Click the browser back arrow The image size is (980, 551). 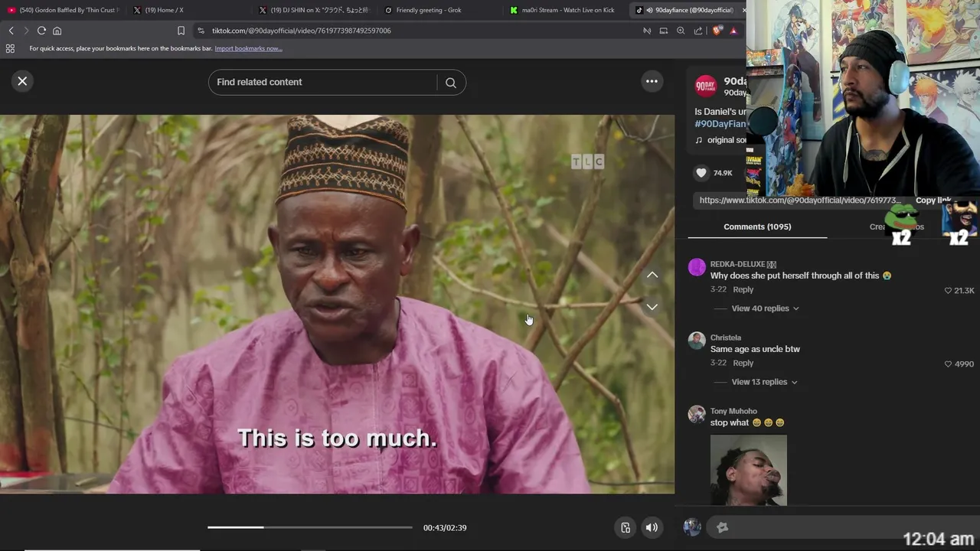point(11,31)
